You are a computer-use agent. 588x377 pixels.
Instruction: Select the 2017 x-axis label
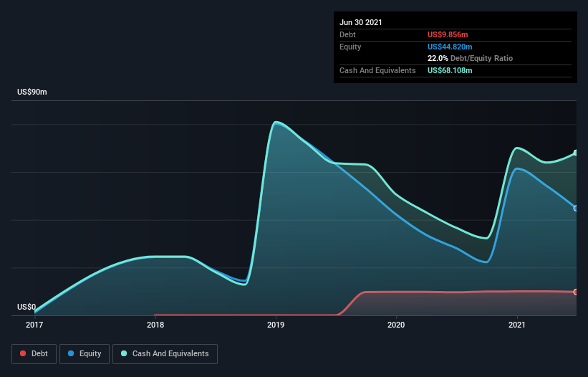click(x=34, y=325)
